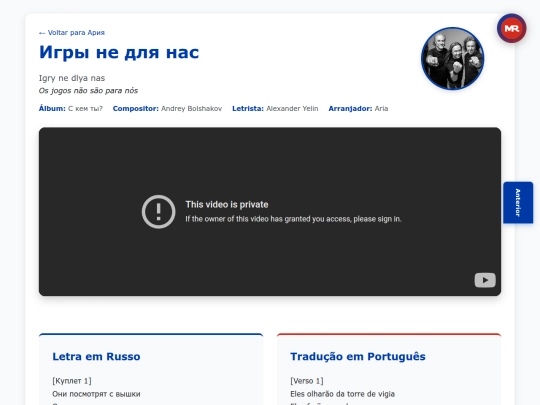This screenshot has height=405, width=540.
Task: Click the 'Álbum:' label
Action: 52,108
